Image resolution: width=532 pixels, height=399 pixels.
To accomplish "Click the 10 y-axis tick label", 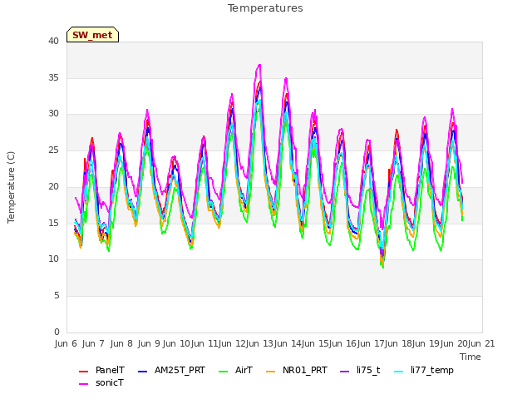I will pyautogui.click(x=53, y=259).
